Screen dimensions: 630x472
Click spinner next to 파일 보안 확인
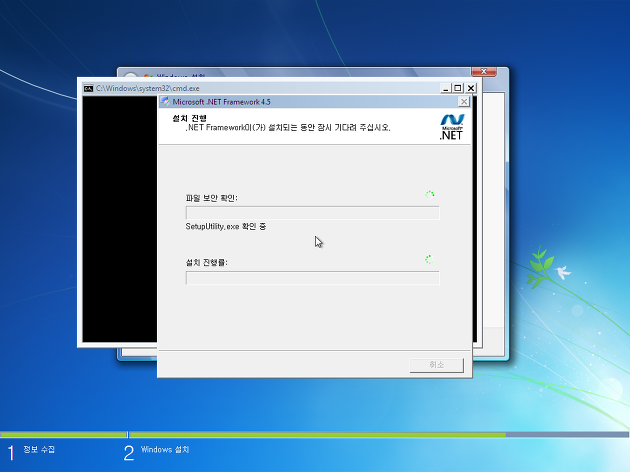click(x=430, y=195)
